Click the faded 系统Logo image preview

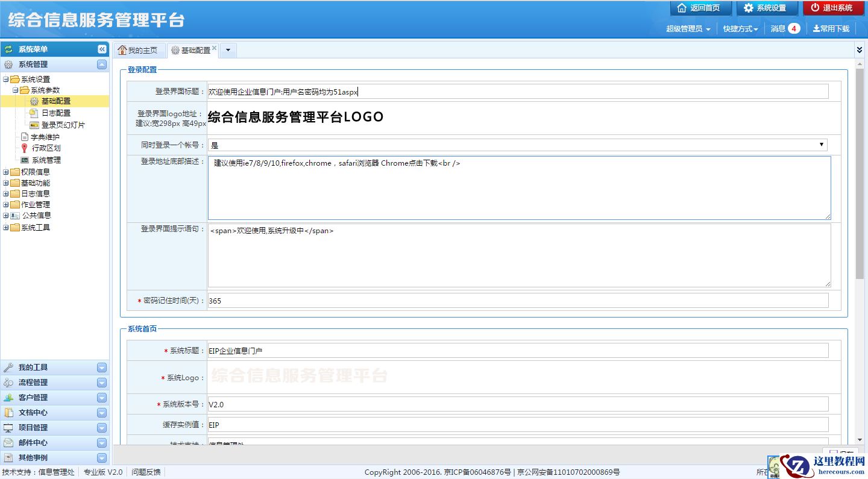coord(298,376)
